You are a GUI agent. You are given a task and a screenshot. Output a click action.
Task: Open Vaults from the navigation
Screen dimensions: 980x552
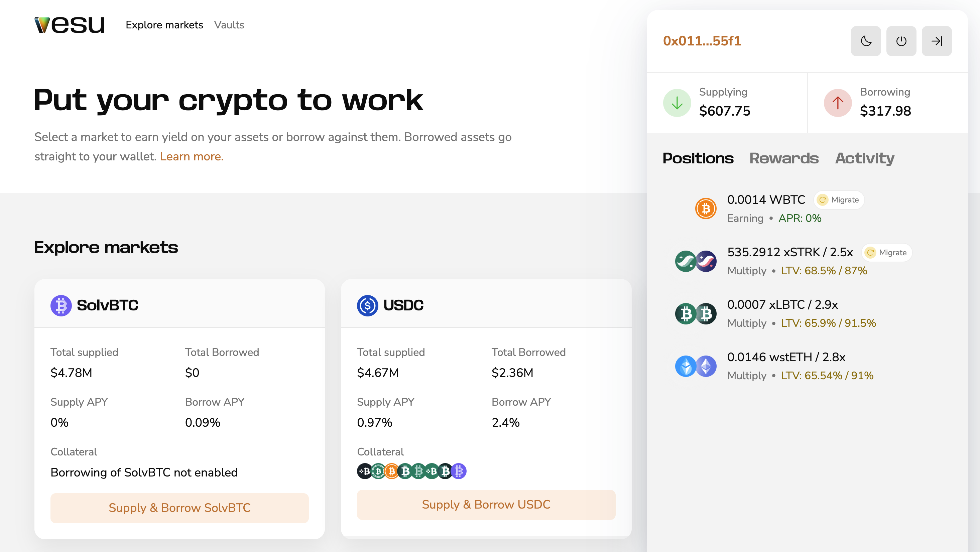[x=229, y=24]
